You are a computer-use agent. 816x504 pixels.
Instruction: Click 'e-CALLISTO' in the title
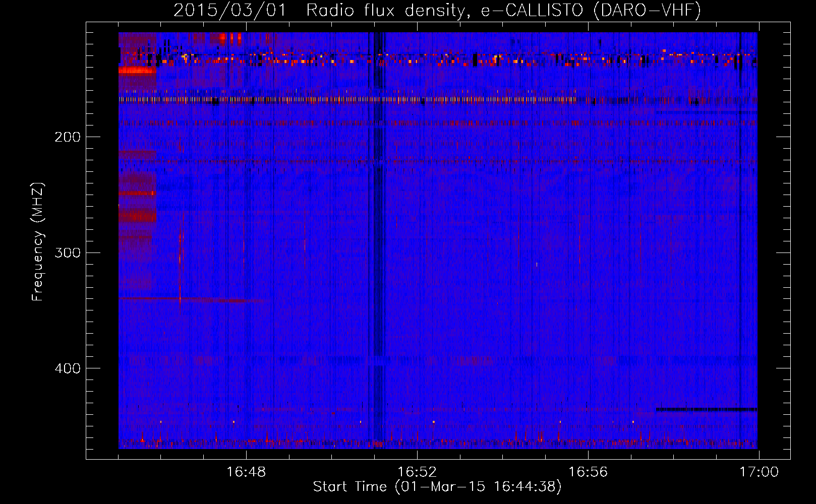[x=532, y=10]
